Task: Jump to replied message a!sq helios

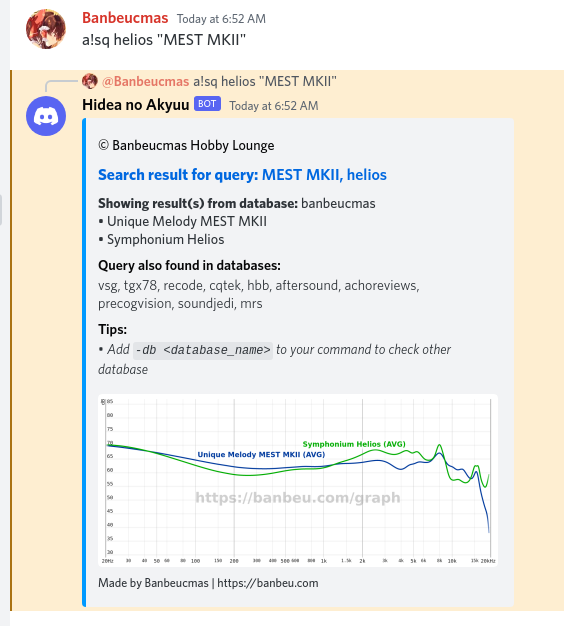Action: (x=265, y=81)
